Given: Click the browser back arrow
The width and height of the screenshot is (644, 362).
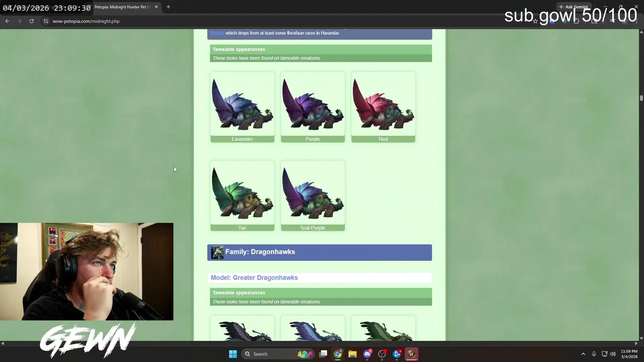Looking at the screenshot, I should [7, 21].
